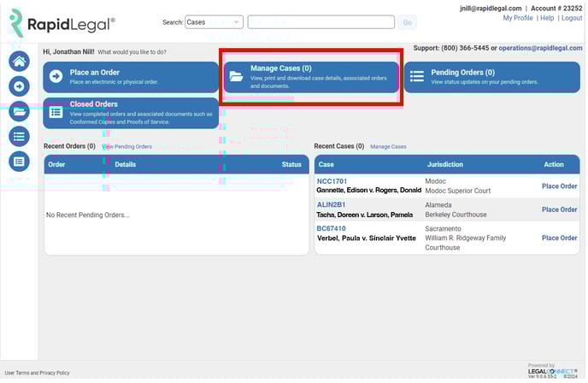Click the LegalConnect powered-by logo
This screenshot has height=383, width=588.
(x=552, y=371)
